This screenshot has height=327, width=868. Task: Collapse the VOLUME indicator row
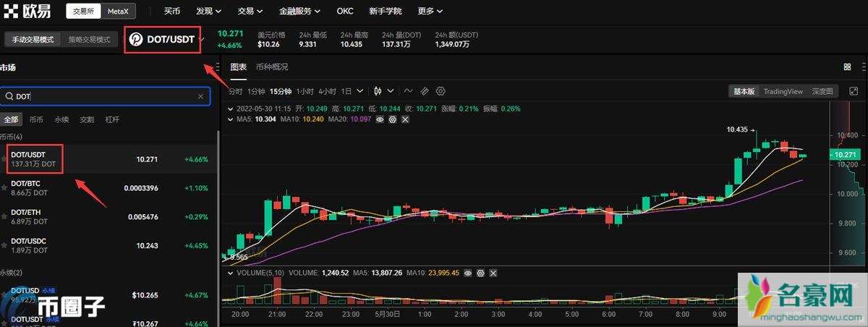coord(231,273)
